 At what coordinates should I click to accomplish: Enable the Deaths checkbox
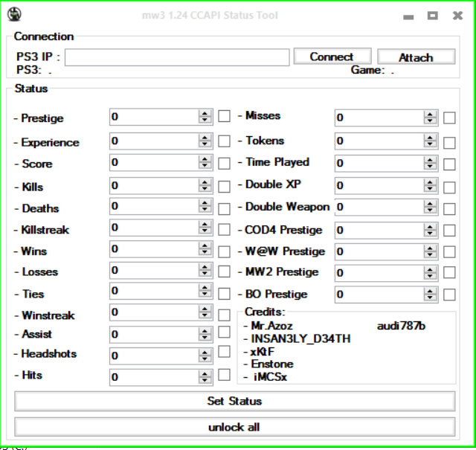224,209
